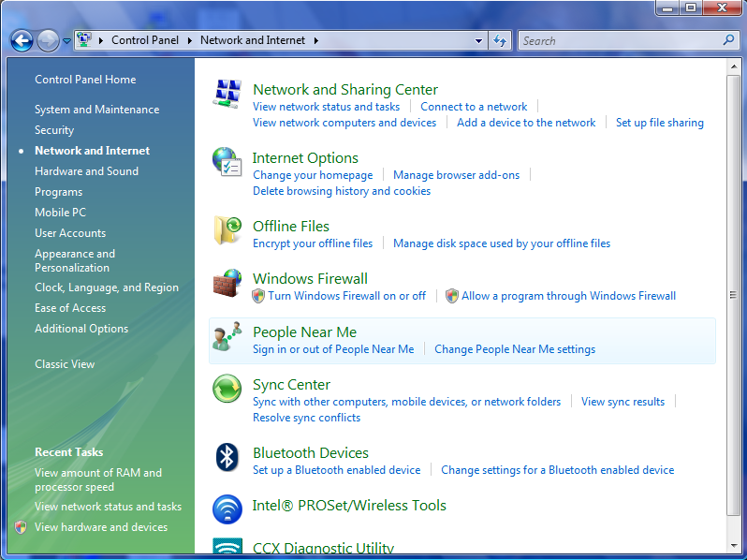This screenshot has width=747, height=560.
Task: Click Connect to a network
Action: (474, 107)
